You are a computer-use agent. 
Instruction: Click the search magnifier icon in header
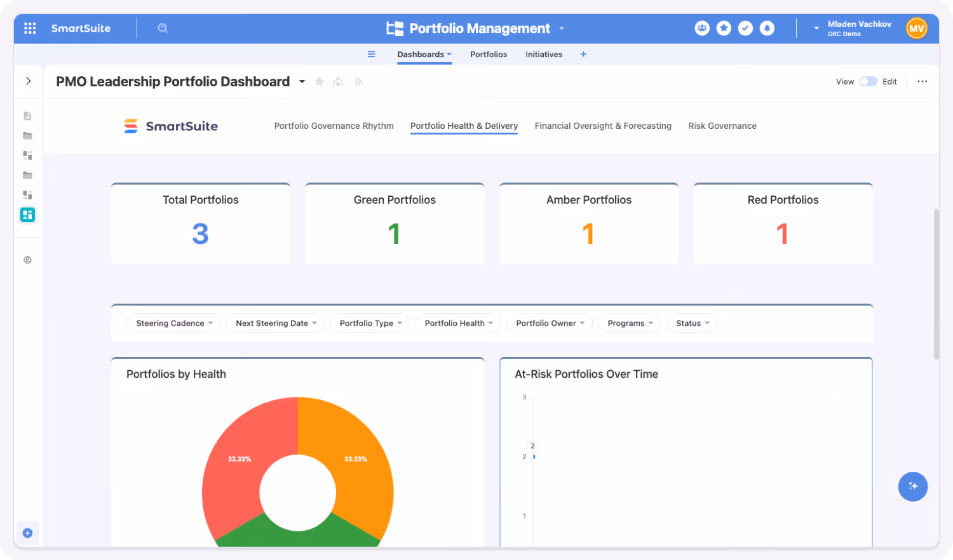163,28
